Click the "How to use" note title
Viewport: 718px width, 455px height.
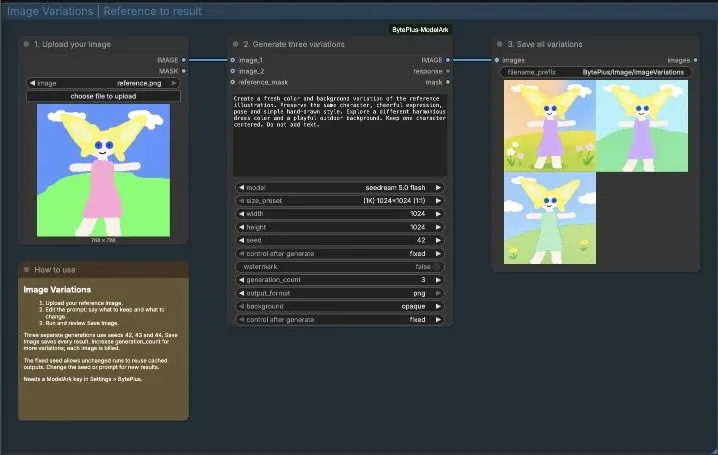click(55, 270)
